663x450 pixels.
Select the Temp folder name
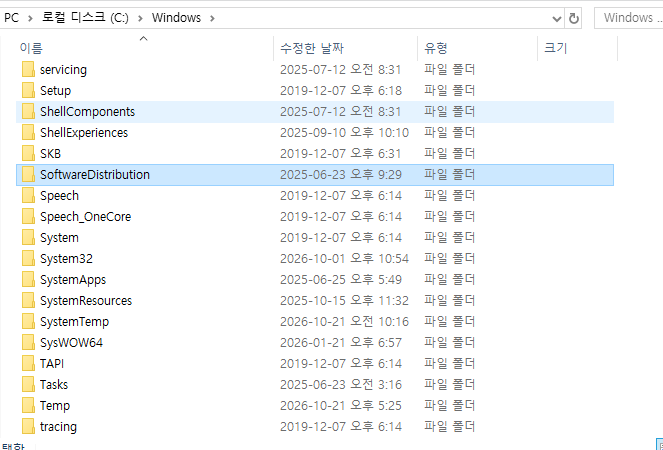[55, 406]
